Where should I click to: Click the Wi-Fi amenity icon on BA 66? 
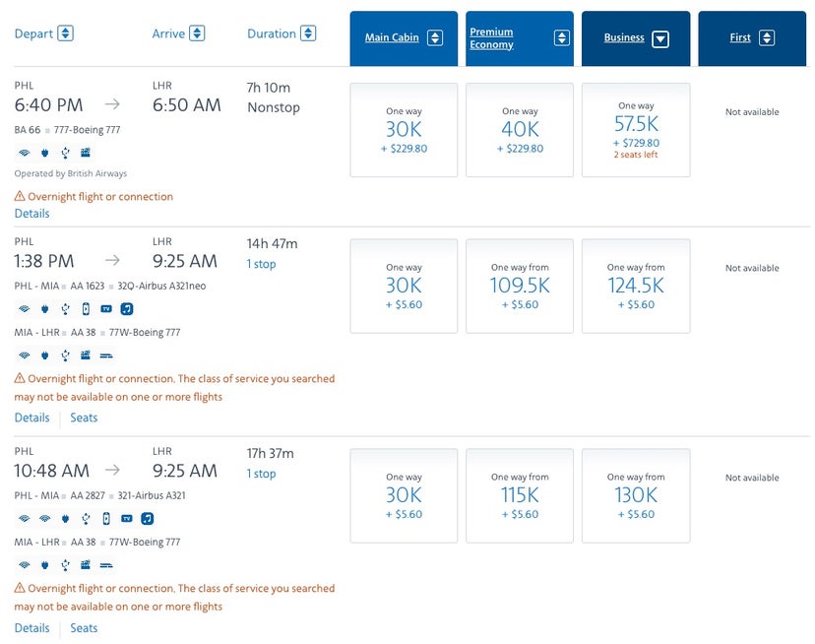click(25, 153)
